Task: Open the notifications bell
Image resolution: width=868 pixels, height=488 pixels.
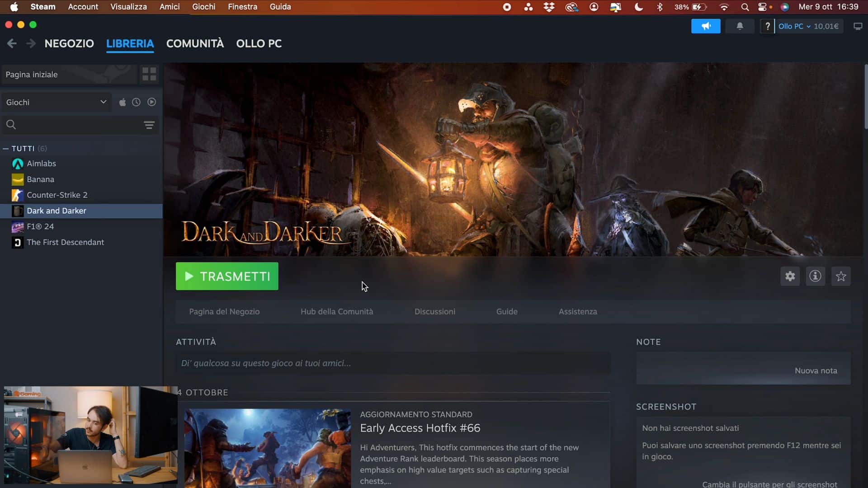Action: tap(740, 26)
